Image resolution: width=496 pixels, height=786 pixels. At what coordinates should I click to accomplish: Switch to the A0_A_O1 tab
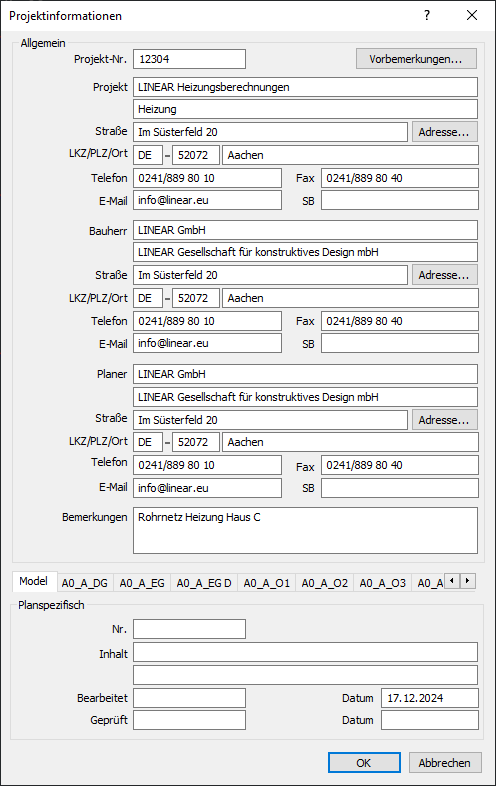pyautogui.click(x=266, y=583)
